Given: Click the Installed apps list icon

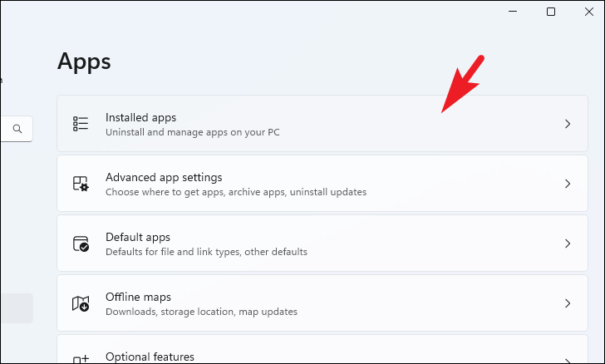Looking at the screenshot, I should click(81, 124).
